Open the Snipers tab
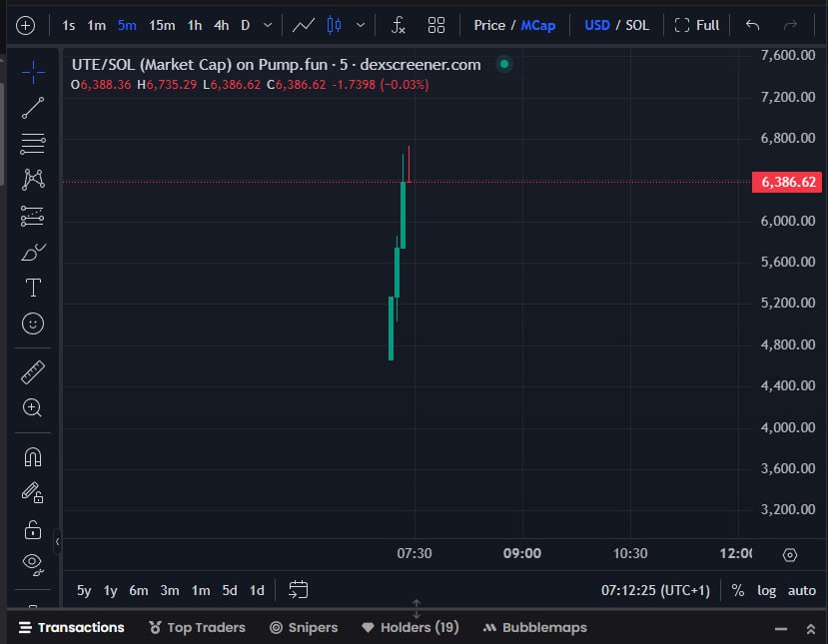Screen dimensions: 828x644 304,628
